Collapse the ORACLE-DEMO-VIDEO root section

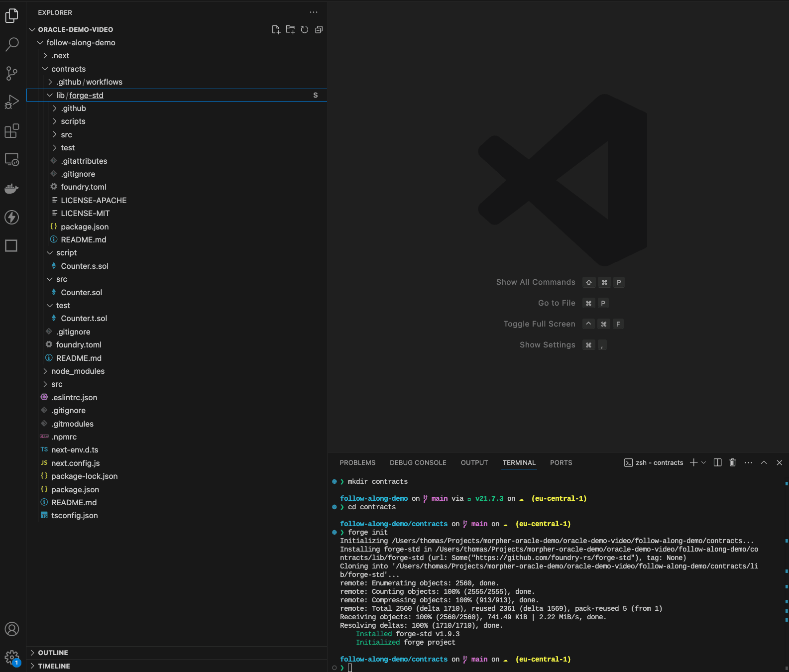(177, 29)
